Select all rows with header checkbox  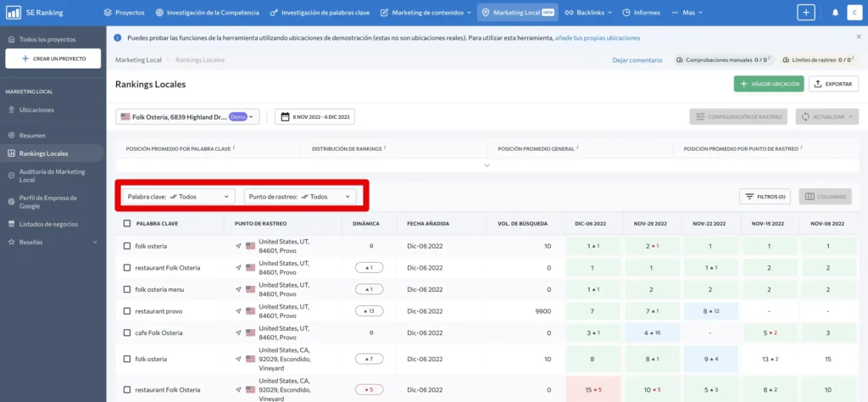point(127,223)
